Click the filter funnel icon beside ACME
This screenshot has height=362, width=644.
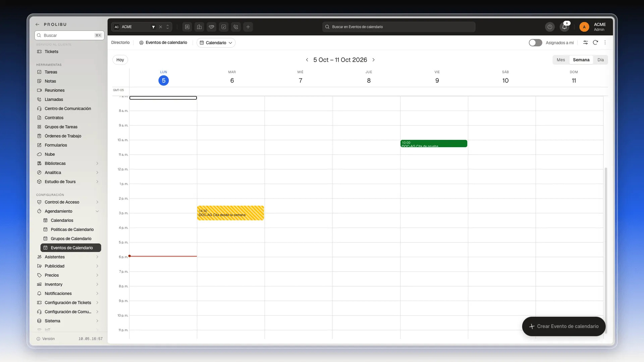[x=153, y=27]
